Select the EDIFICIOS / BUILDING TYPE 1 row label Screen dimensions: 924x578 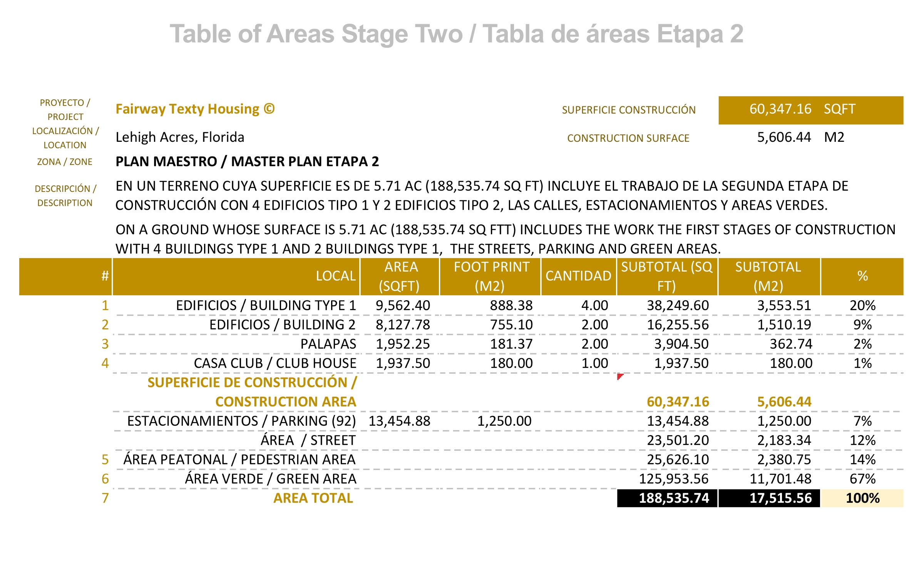point(266,306)
